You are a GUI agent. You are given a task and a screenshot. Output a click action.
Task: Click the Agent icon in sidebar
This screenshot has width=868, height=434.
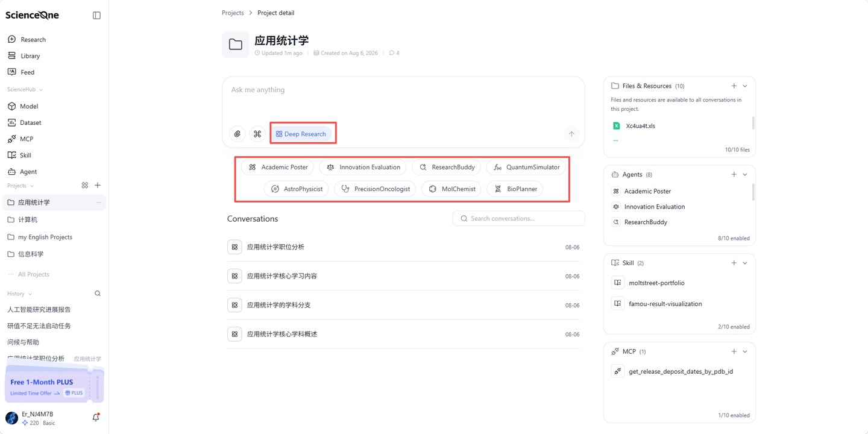pyautogui.click(x=11, y=171)
